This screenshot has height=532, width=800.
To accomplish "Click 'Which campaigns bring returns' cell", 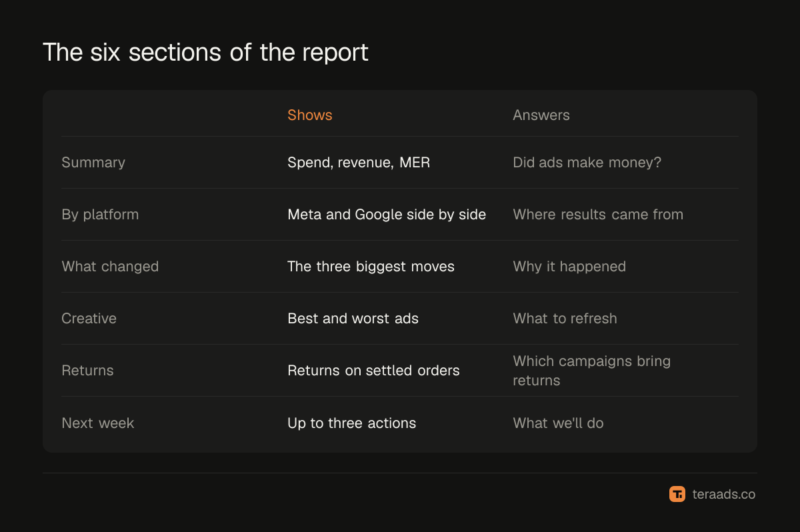I will (x=592, y=370).
